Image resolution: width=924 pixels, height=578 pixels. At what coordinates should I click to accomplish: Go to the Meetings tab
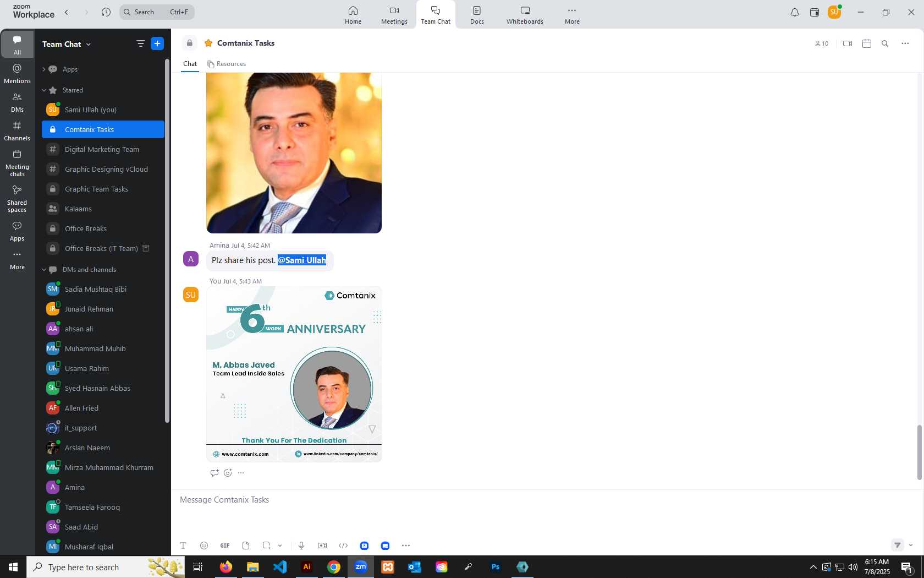(394, 15)
